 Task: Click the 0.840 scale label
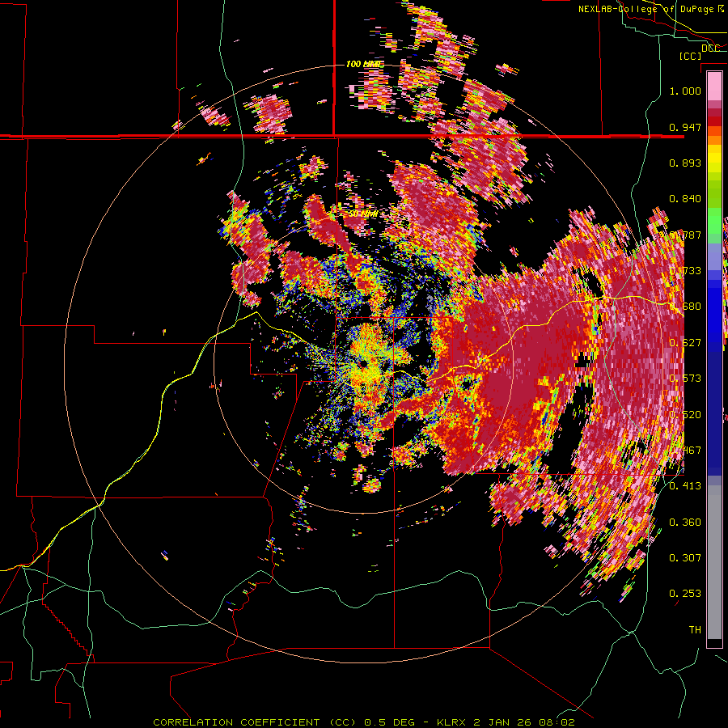(x=685, y=199)
